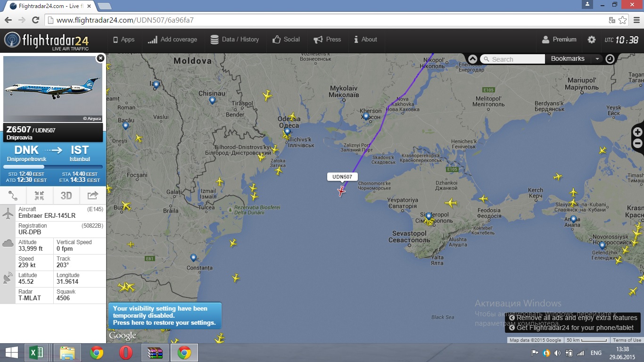Image resolution: width=644 pixels, height=362 pixels.
Task: Click the Premium account button
Action: point(559,40)
